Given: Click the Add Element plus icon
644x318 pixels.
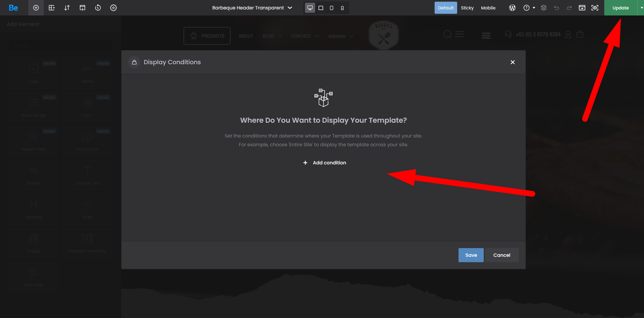Looking at the screenshot, I should [36, 8].
